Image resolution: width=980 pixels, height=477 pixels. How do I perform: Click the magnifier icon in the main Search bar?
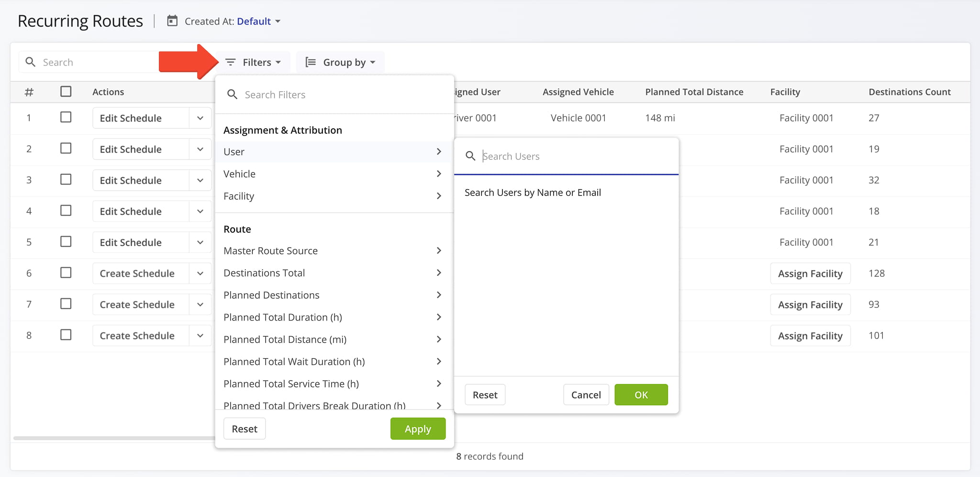[x=30, y=62]
